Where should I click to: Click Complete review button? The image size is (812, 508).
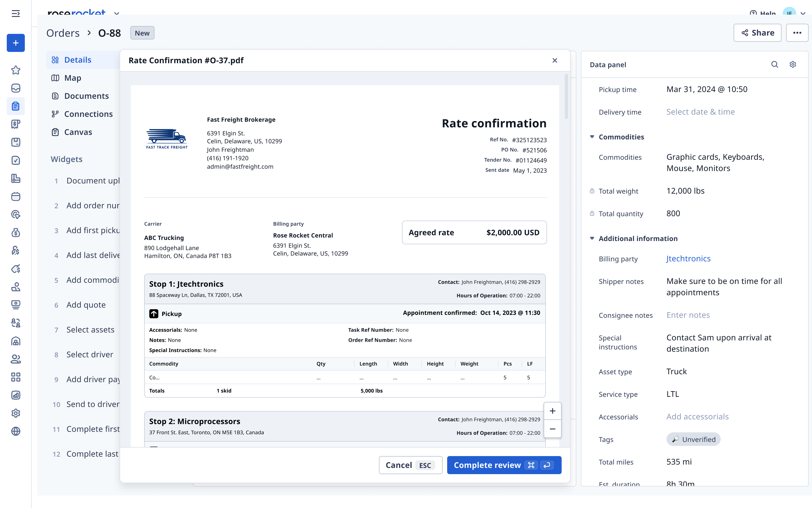pos(504,465)
